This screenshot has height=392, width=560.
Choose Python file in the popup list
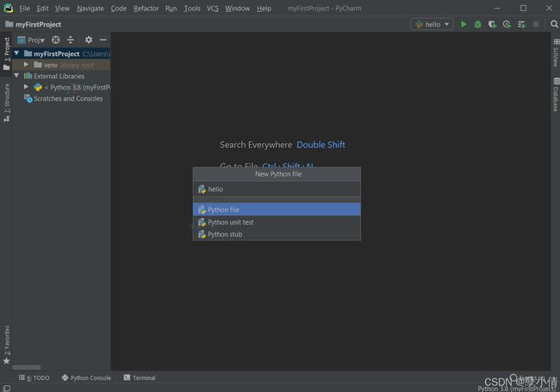click(277, 209)
